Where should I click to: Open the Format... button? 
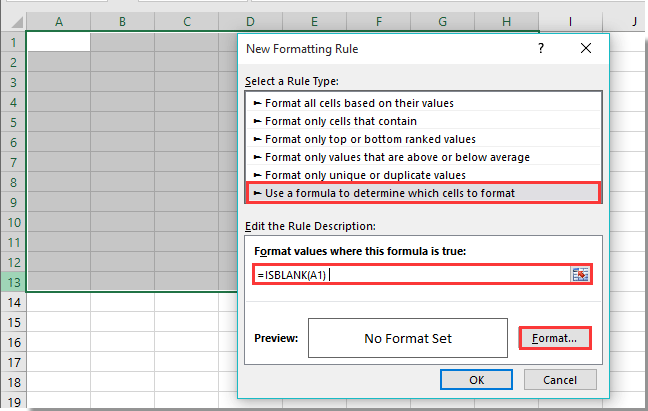click(553, 338)
